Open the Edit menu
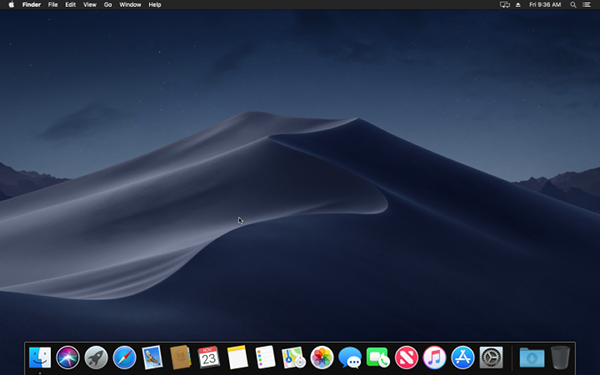The height and width of the screenshot is (375, 600). (70, 5)
